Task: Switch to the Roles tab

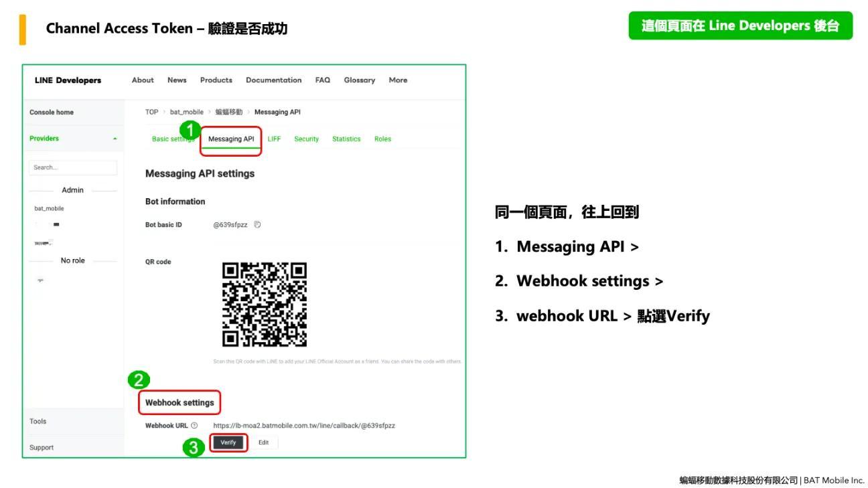Action: (382, 139)
